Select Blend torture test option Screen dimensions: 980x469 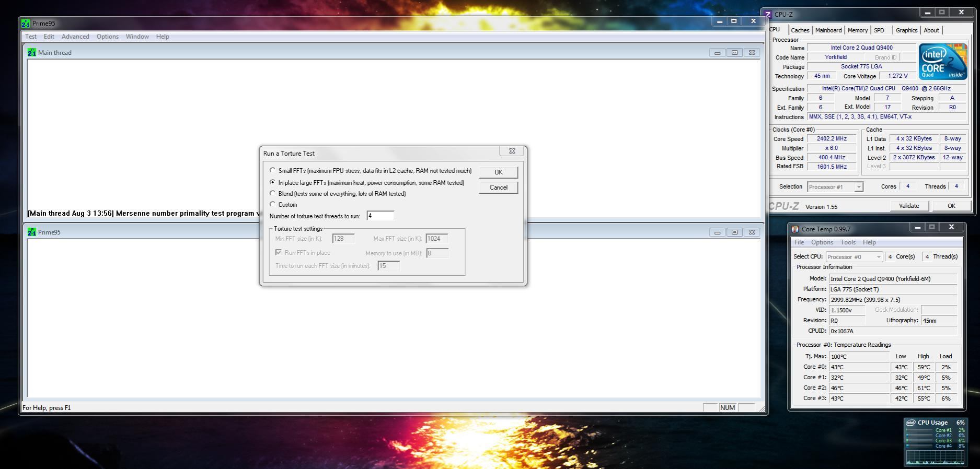click(272, 193)
